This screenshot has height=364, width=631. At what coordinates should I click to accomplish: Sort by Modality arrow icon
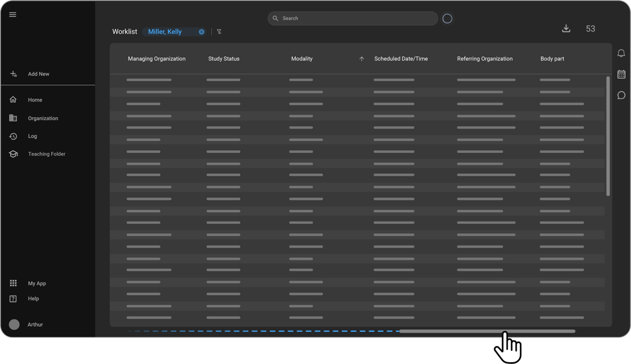click(x=361, y=59)
